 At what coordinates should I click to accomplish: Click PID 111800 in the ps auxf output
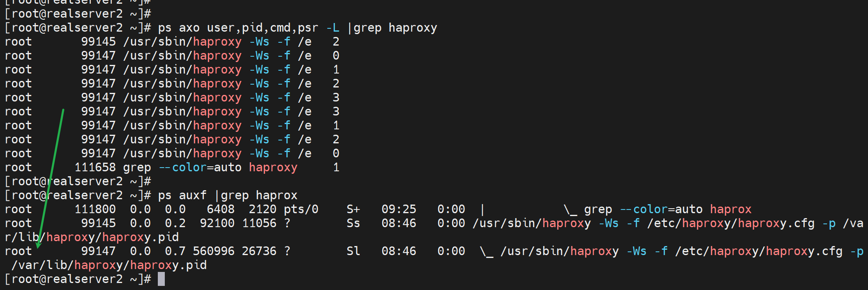tap(95, 209)
